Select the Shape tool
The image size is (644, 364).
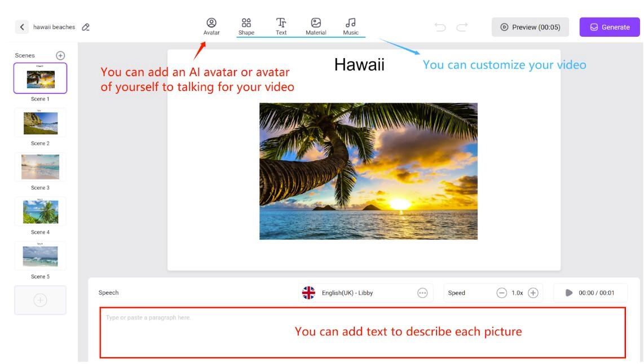(x=246, y=25)
